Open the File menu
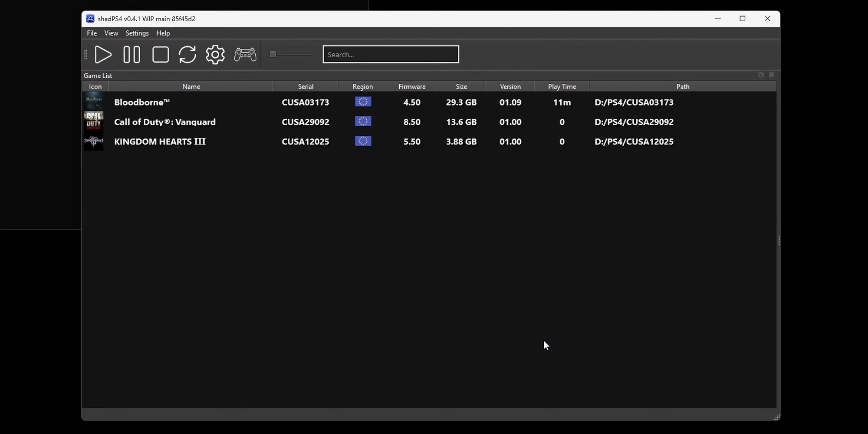868x434 pixels. click(x=92, y=33)
